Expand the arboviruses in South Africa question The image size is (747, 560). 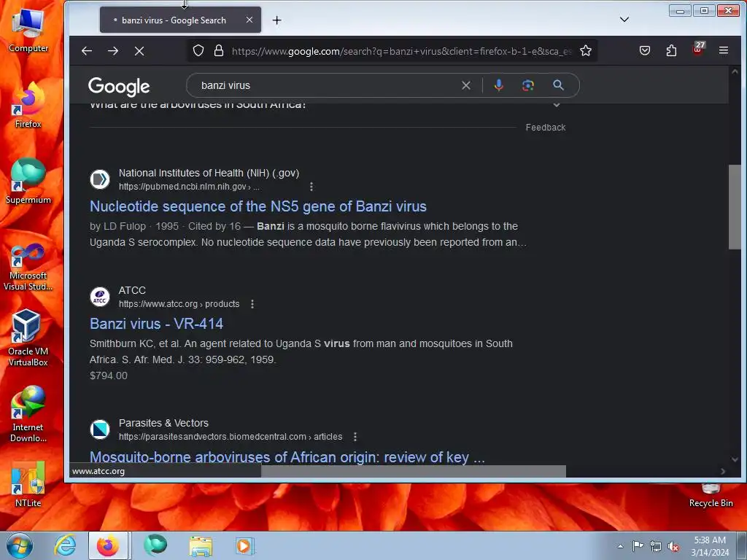[556, 105]
